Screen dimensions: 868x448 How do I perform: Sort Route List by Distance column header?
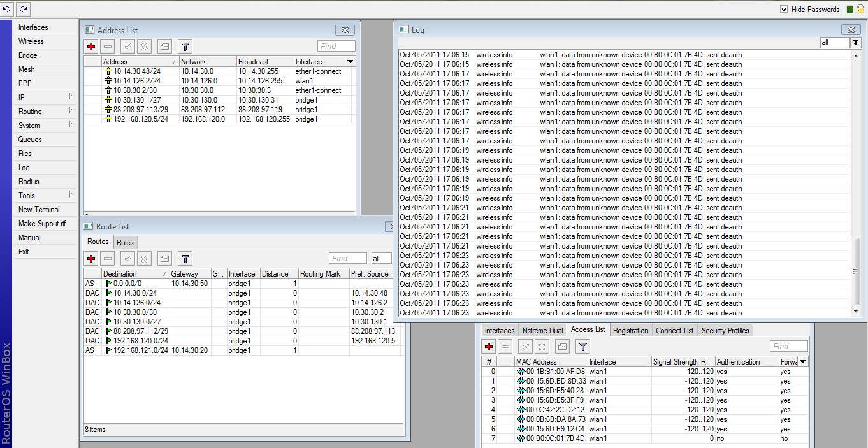(279, 274)
